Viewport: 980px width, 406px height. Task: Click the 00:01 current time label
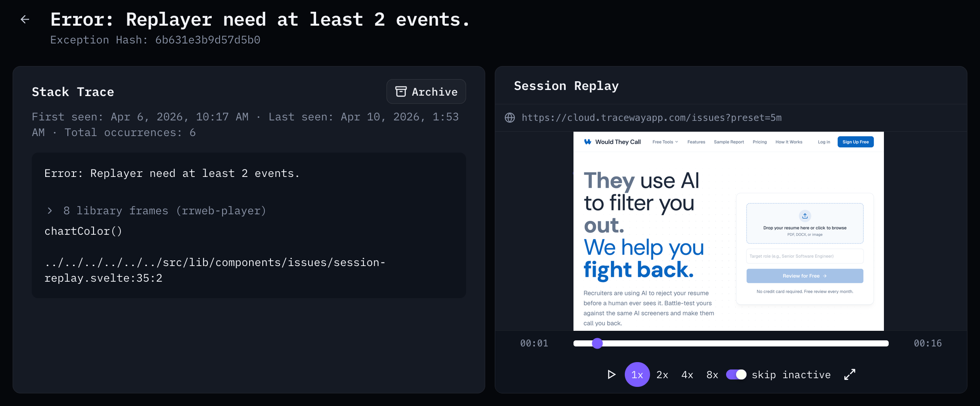[x=534, y=343]
